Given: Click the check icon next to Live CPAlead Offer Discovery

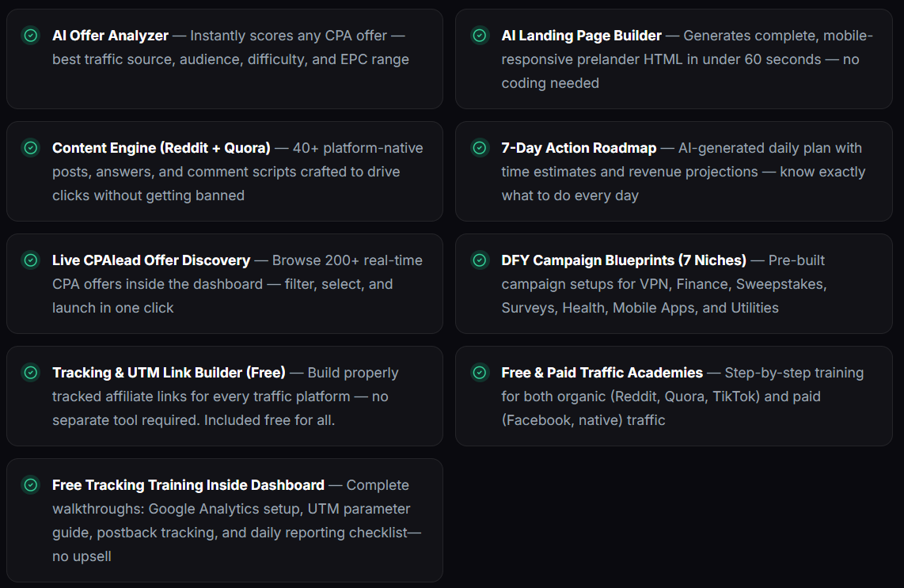Looking at the screenshot, I should point(31,260).
